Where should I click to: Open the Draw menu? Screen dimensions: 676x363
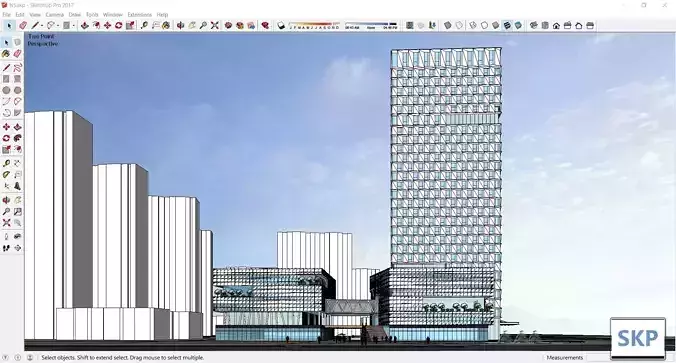point(75,15)
